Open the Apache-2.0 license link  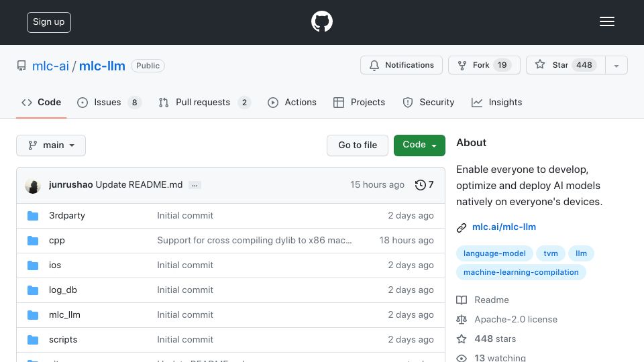[507, 319]
